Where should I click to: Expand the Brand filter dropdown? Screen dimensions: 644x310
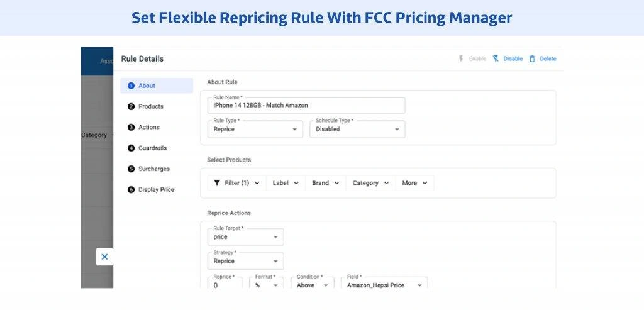tap(326, 183)
